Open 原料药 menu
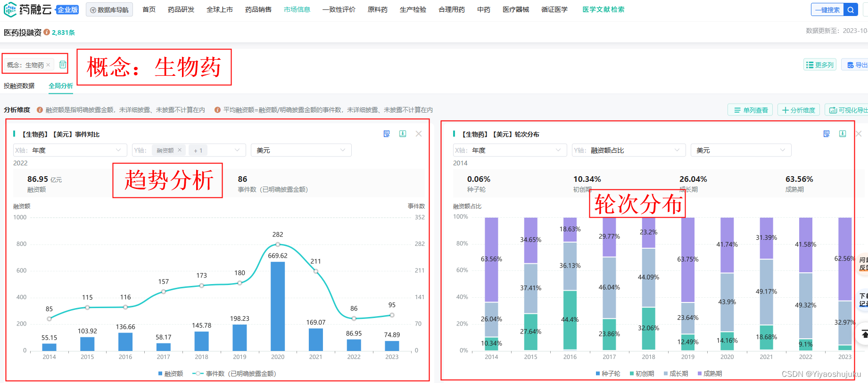 click(378, 9)
